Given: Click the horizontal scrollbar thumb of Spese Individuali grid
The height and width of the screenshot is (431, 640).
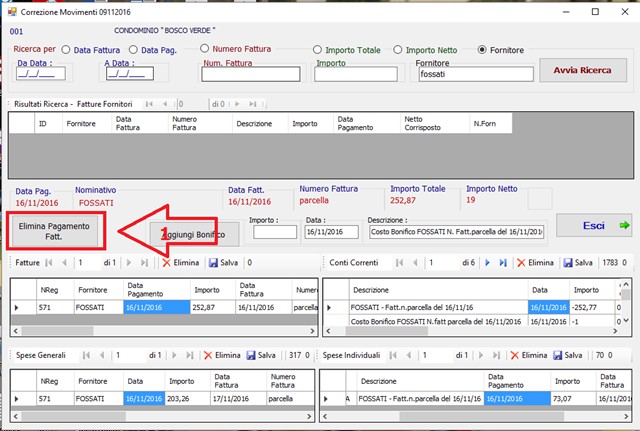Looking at the screenshot, I should click(482, 416).
